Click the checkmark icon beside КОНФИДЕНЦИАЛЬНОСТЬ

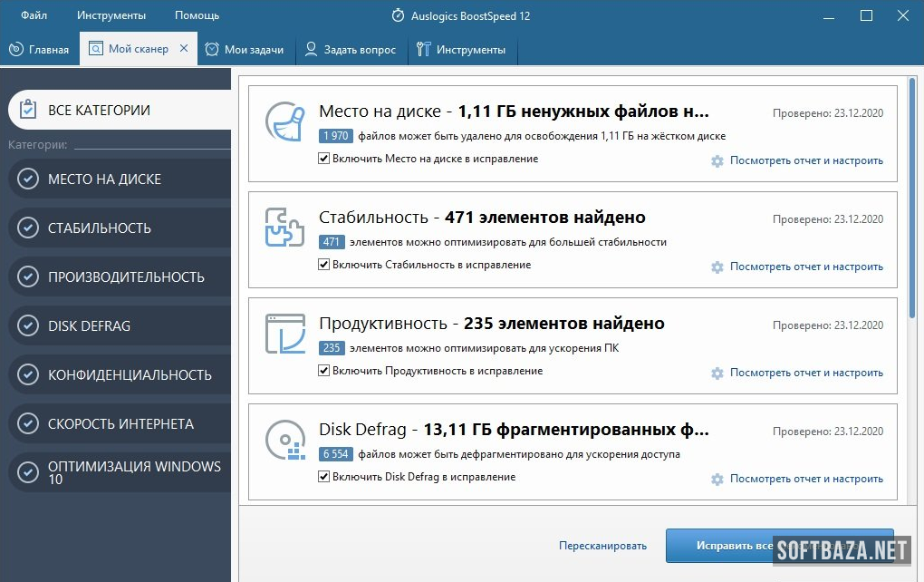click(28, 375)
